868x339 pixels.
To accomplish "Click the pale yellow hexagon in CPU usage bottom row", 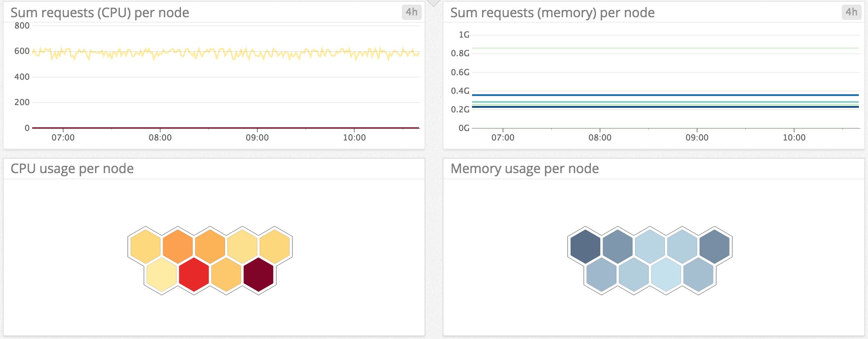I will point(162,274).
